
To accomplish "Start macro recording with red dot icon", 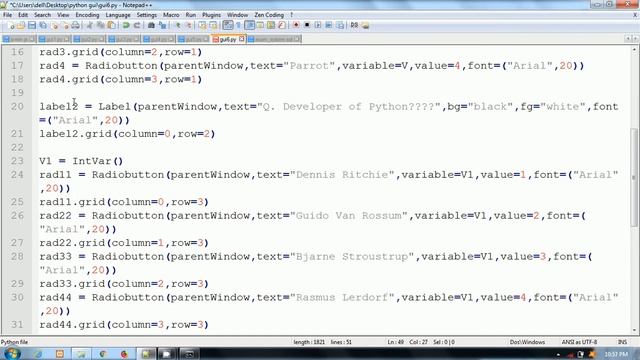I will [x=296, y=25].
